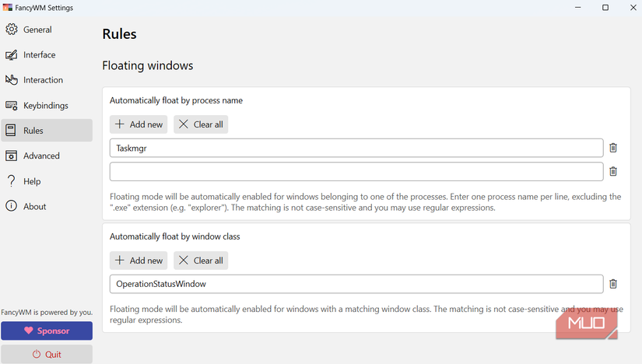Delete the empty process name row
The width and height of the screenshot is (642, 364).
click(613, 171)
